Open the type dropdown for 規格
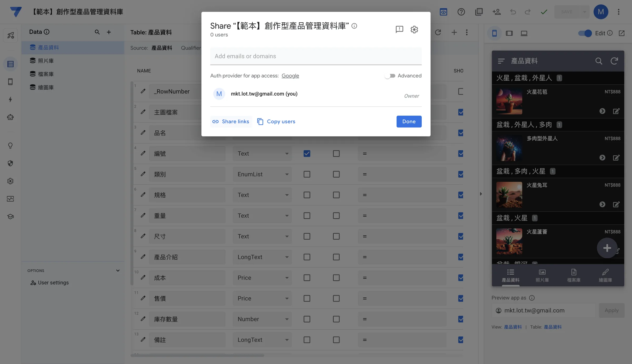 (262, 195)
